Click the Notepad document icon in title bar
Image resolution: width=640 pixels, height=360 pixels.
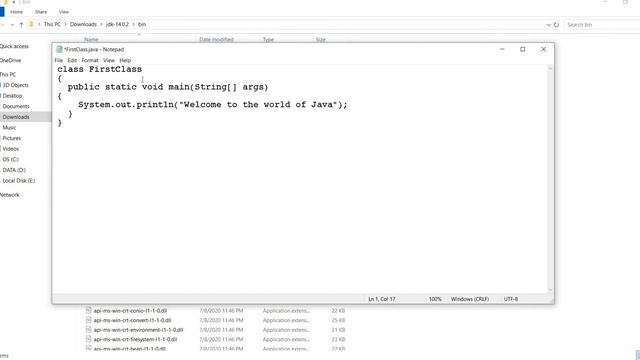(x=59, y=49)
